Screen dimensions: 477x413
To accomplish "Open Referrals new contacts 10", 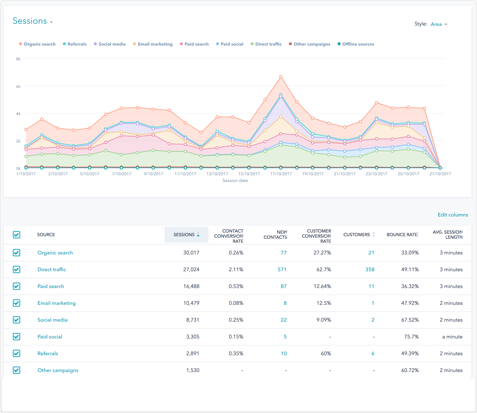I will 284,353.
